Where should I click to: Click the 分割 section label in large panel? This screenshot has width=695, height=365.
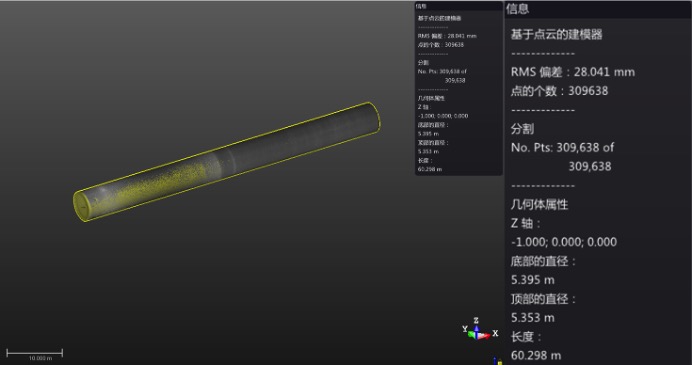(522, 129)
